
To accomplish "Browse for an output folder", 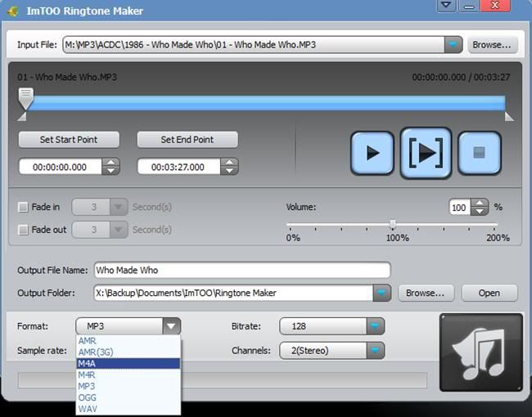I will 426,293.
